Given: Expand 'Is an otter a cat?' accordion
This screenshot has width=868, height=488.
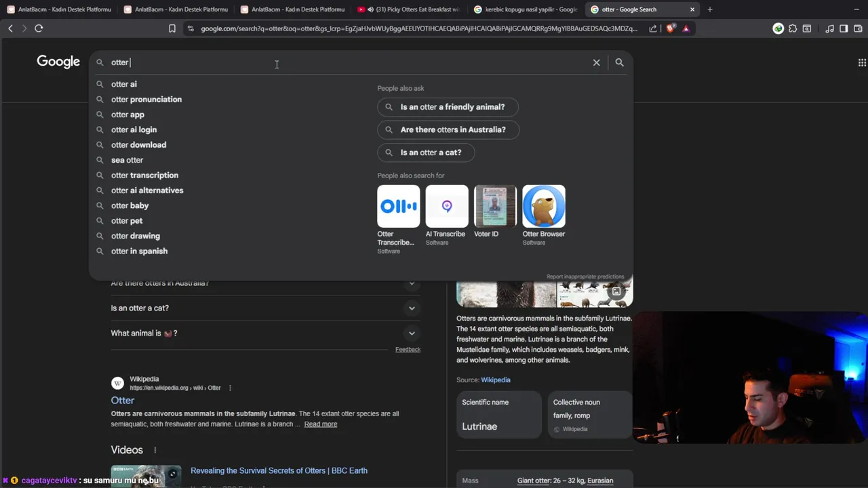Looking at the screenshot, I should (x=412, y=308).
